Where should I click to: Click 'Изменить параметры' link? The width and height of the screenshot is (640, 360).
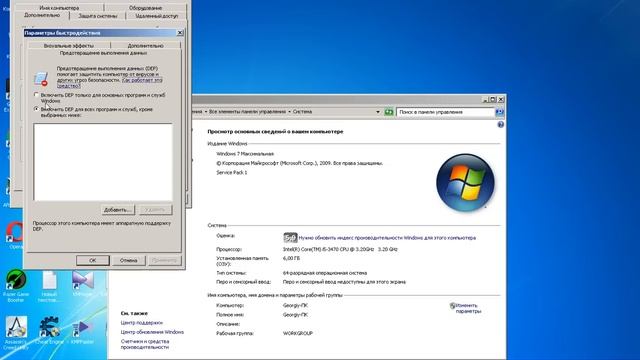click(468, 308)
